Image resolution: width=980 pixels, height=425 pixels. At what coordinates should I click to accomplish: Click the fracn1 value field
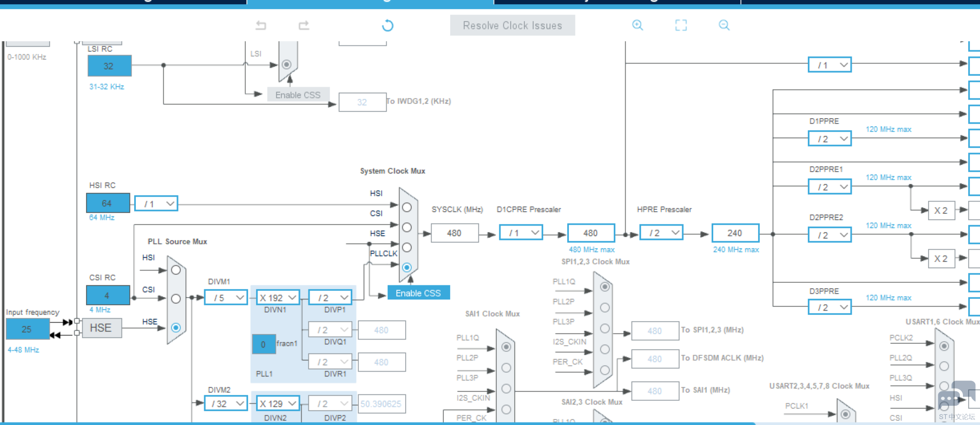click(x=263, y=344)
